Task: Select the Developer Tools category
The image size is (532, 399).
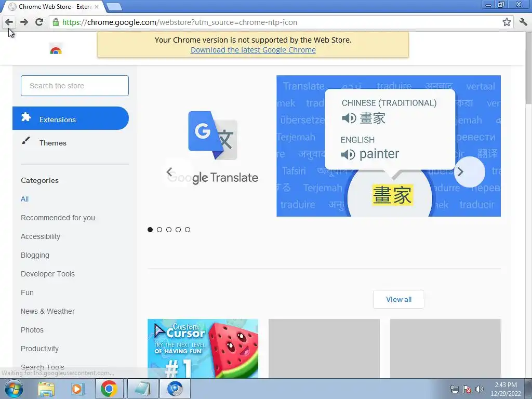Action: (x=47, y=274)
